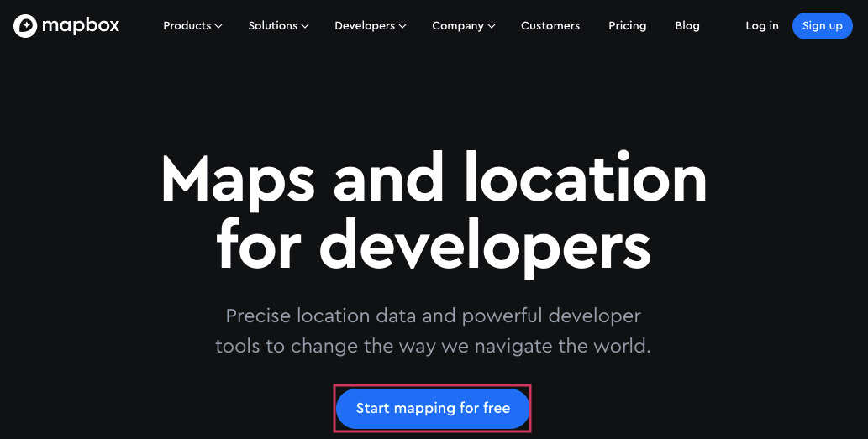Click the 'for developers' headline line
The image size is (868, 439).
point(433,243)
